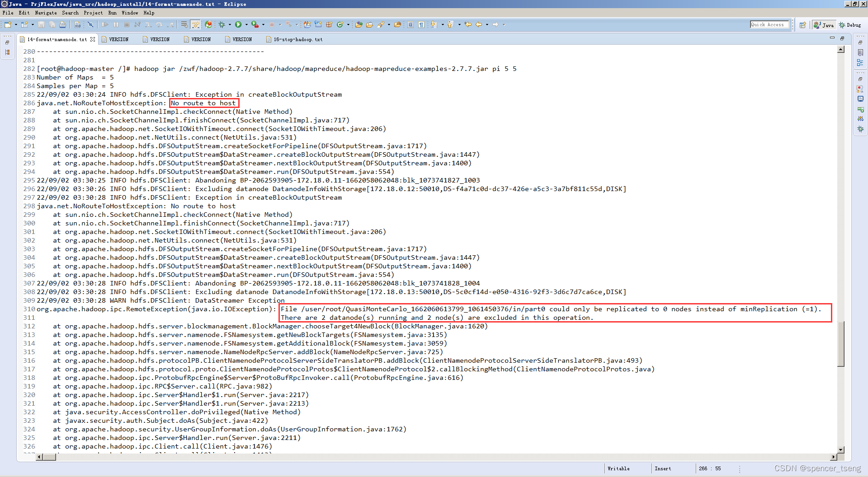Screen dimensions: 868x477
Task: Click the Open Perspective icon
Action: 803,25
